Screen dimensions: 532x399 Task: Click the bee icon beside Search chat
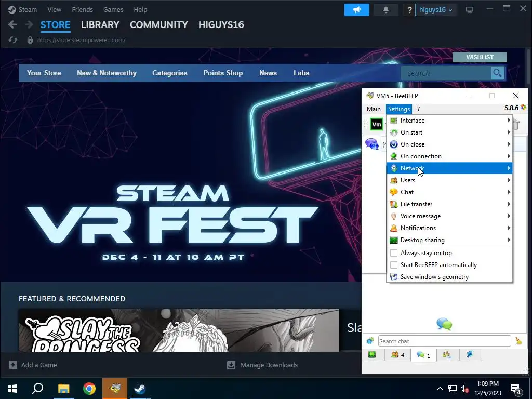click(370, 341)
